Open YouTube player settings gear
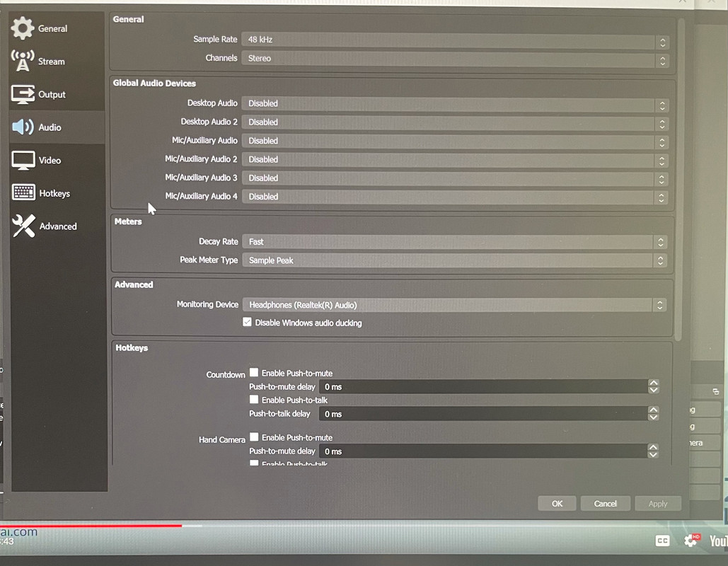 (691, 541)
